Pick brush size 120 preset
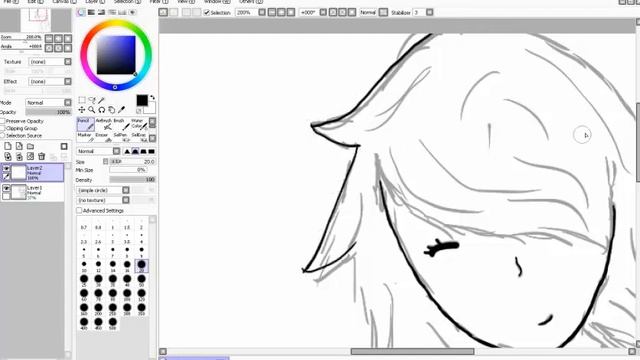 (141, 295)
